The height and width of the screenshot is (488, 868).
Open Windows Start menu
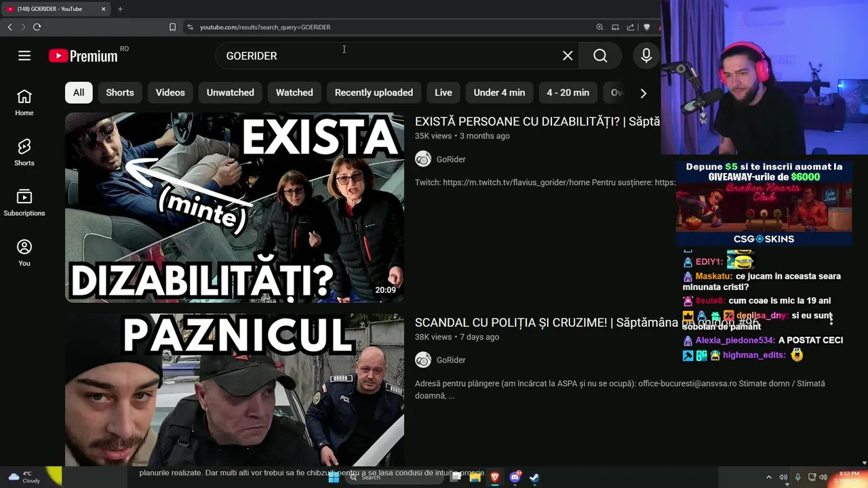pyautogui.click(x=334, y=477)
